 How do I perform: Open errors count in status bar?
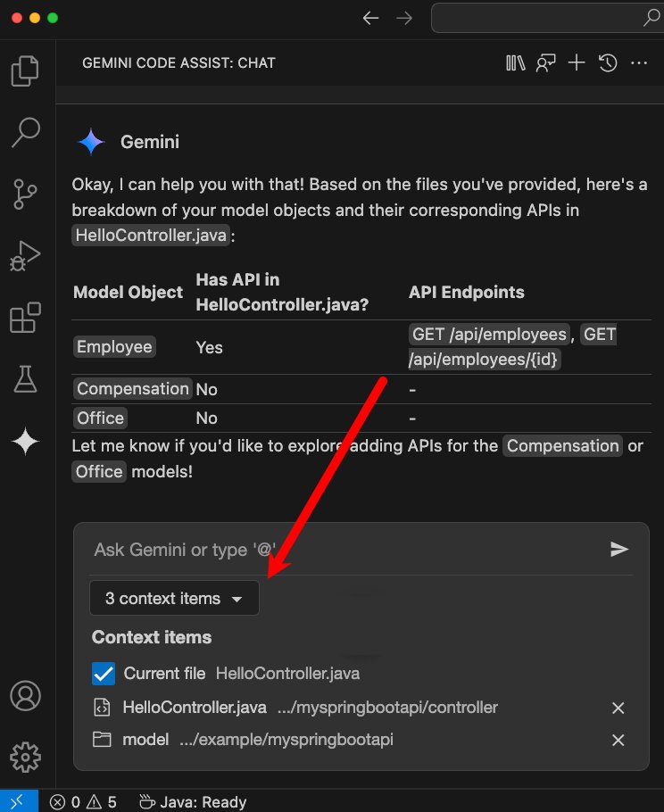(65, 802)
